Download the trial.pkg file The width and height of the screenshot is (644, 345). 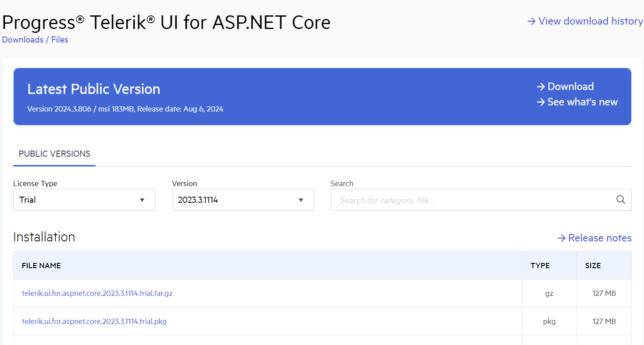click(94, 321)
